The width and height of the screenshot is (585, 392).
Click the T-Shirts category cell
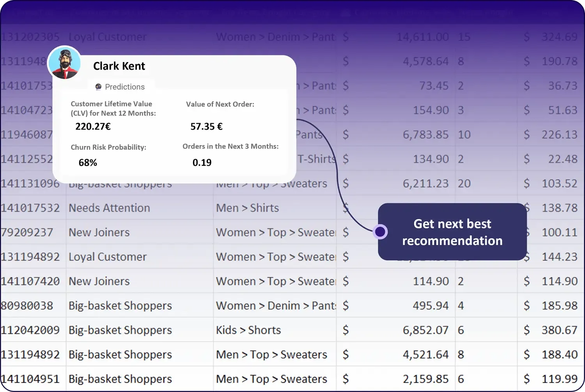316,159
